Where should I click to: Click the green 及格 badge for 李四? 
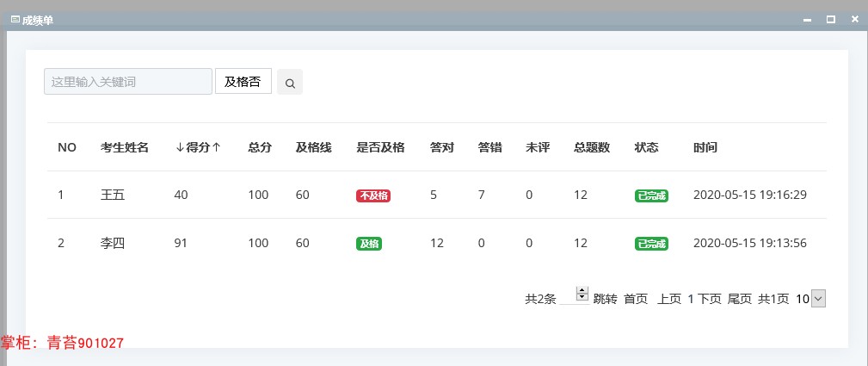pos(369,244)
